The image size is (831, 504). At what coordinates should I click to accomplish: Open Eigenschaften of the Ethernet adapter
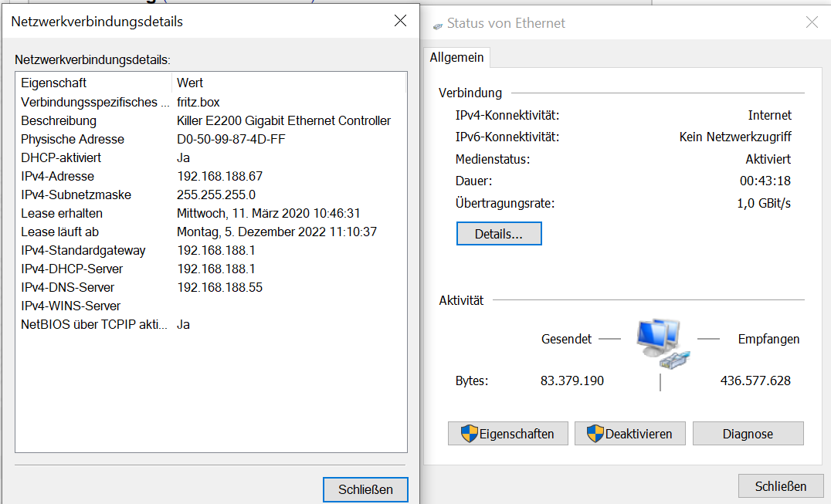pyautogui.click(x=507, y=434)
